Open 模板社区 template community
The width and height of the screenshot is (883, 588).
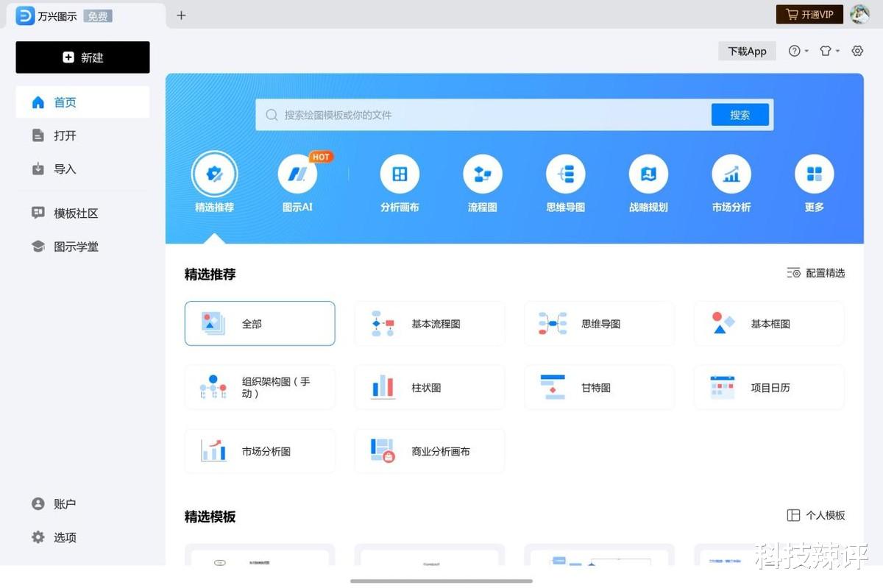(x=82, y=213)
